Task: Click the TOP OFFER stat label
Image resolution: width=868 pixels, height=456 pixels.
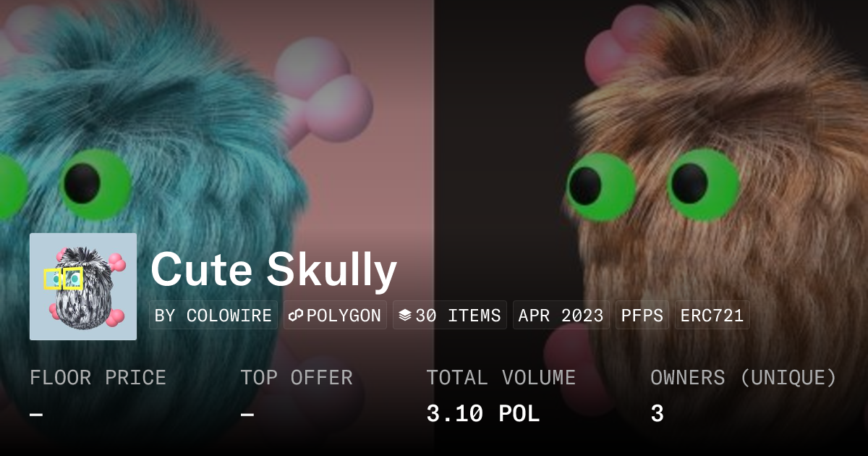Action: coord(297,378)
